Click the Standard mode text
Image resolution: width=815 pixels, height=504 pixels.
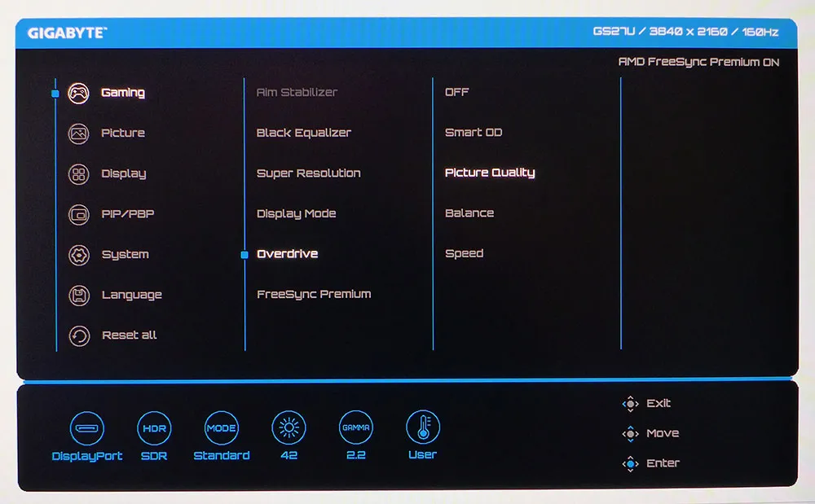pyautogui.click(x=222, y=455)
